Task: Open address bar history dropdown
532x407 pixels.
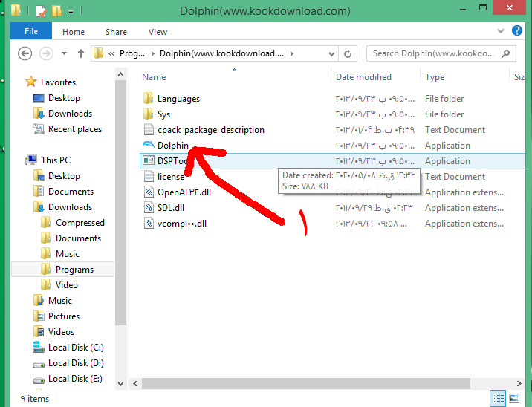Action: click(331, 53)
